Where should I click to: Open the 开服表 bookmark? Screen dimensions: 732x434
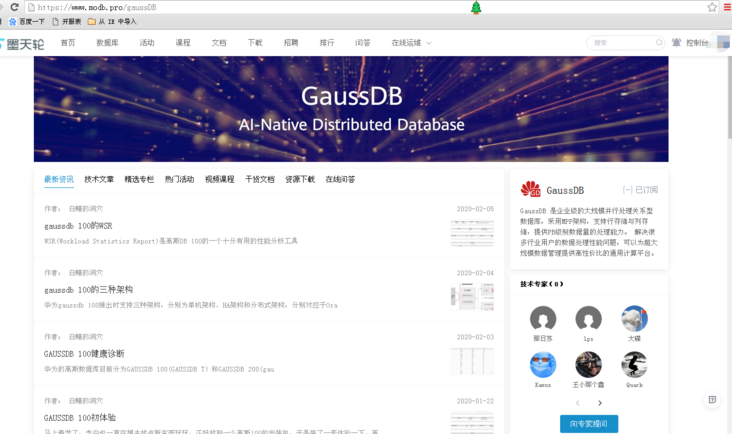tap(67, 21)
